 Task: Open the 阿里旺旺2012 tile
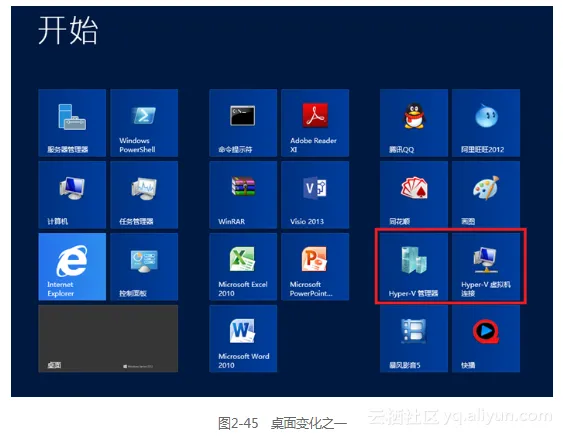click(x=486, y=123)
